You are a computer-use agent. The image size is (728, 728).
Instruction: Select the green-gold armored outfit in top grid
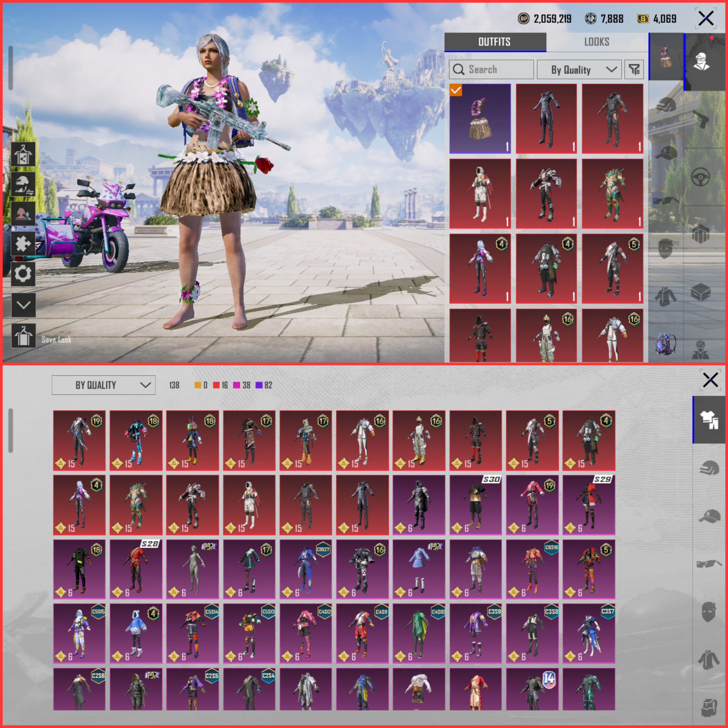pyautogui.click(x=612, y=194)
